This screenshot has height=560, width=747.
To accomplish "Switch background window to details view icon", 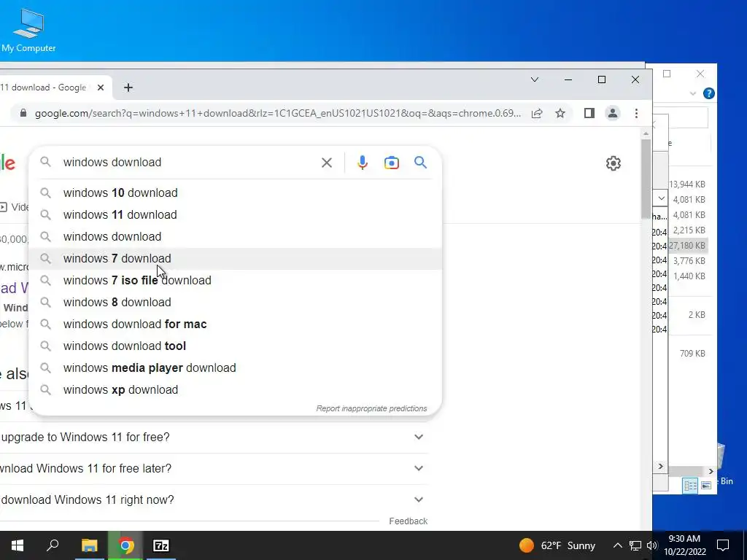I will pyautogui.click(x=690, y=485).
